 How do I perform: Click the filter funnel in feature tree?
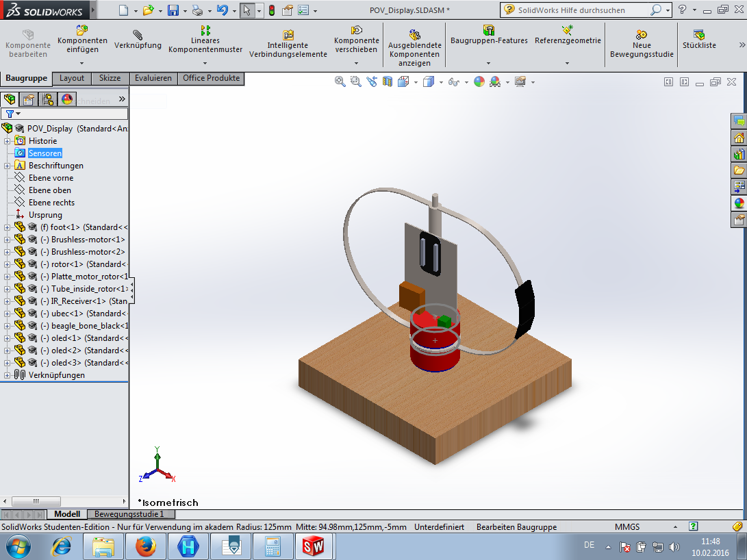10,114
